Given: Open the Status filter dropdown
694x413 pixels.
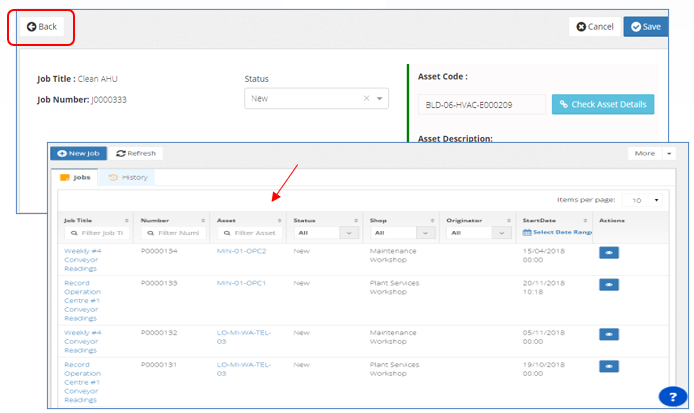Looking at the screenshot, I should coord(326,233).
